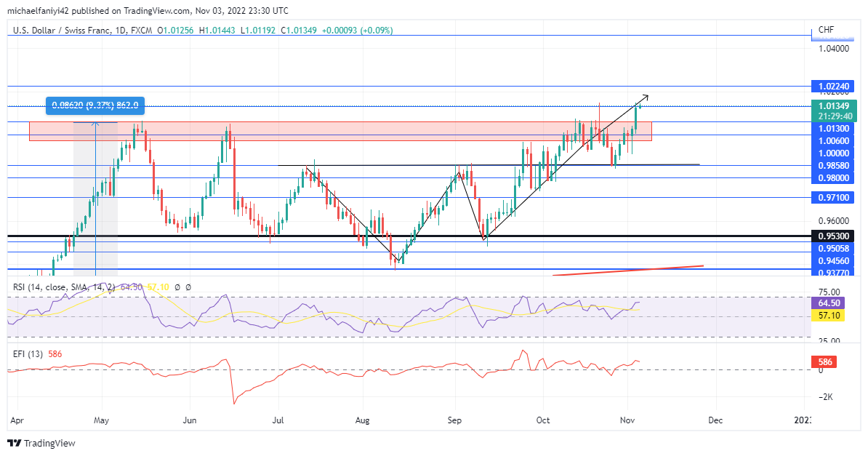Click the purple RSI value 64.50 label
This screenshot has height=456, width=868.
tap(829, 303)
